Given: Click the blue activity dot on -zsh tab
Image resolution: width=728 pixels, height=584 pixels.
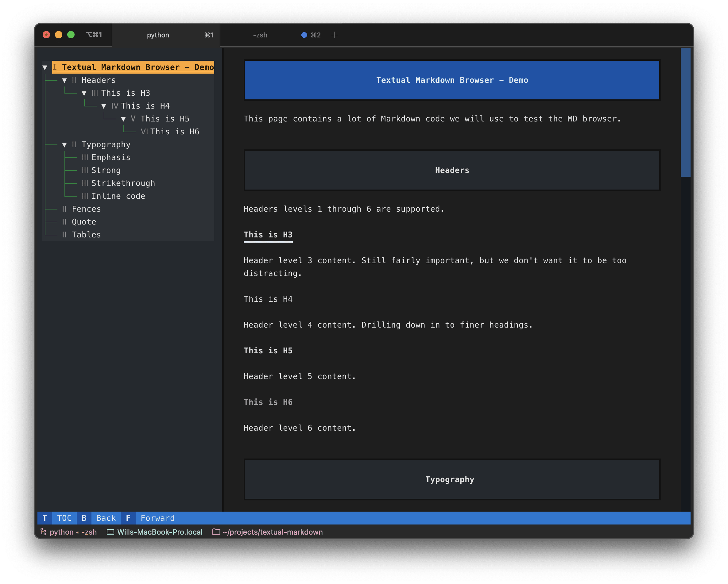Looking at the screenshot, I should tap(304, 35).
